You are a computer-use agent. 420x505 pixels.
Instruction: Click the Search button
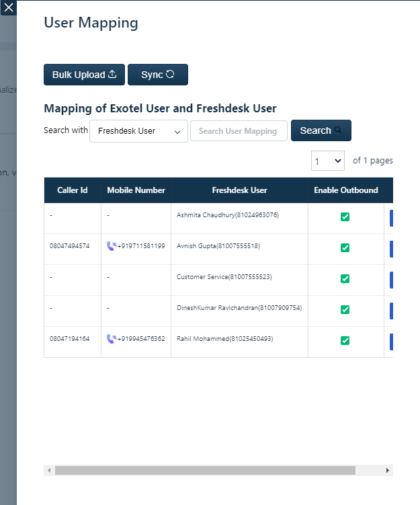coord(321,130)
